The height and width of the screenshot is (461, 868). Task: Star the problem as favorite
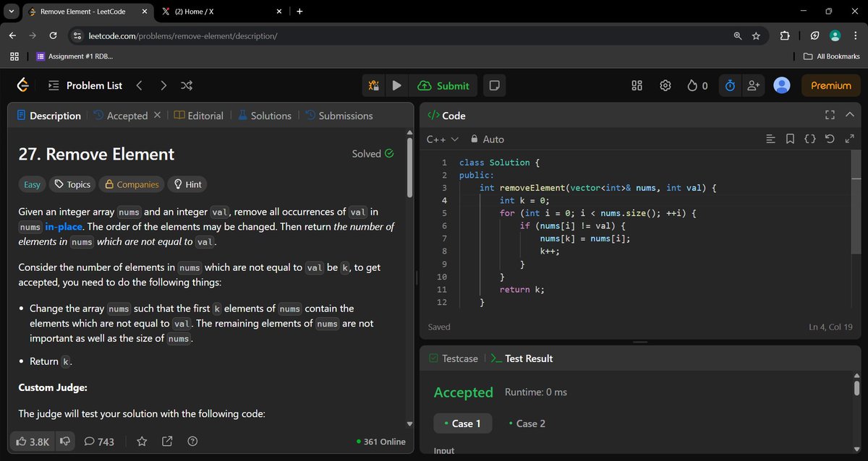tap(142, 441)
